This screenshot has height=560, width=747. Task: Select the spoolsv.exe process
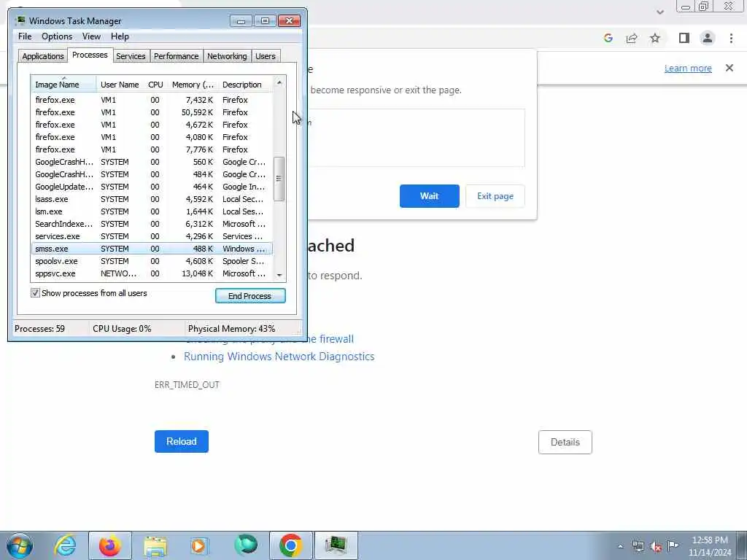click(x=152, y=261)
